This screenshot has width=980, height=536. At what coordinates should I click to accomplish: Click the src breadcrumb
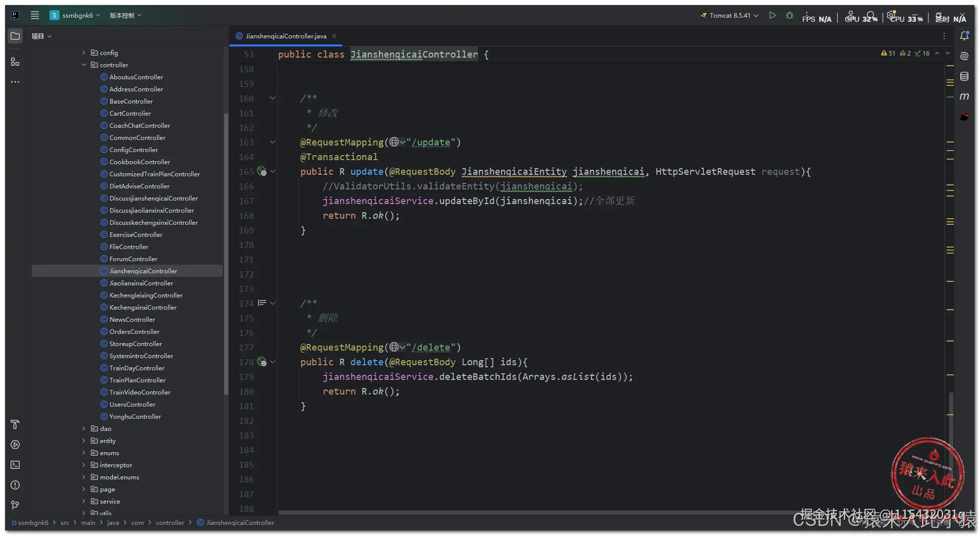tap(65, 523)
